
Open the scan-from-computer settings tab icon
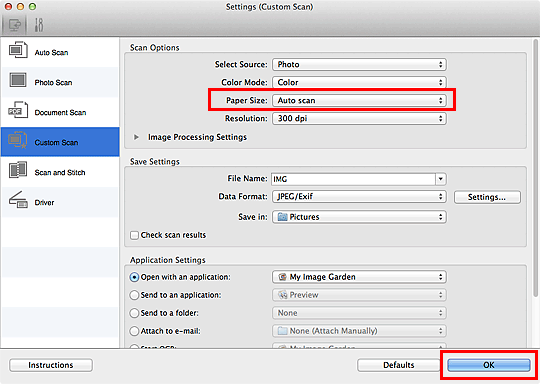point(14,25)
